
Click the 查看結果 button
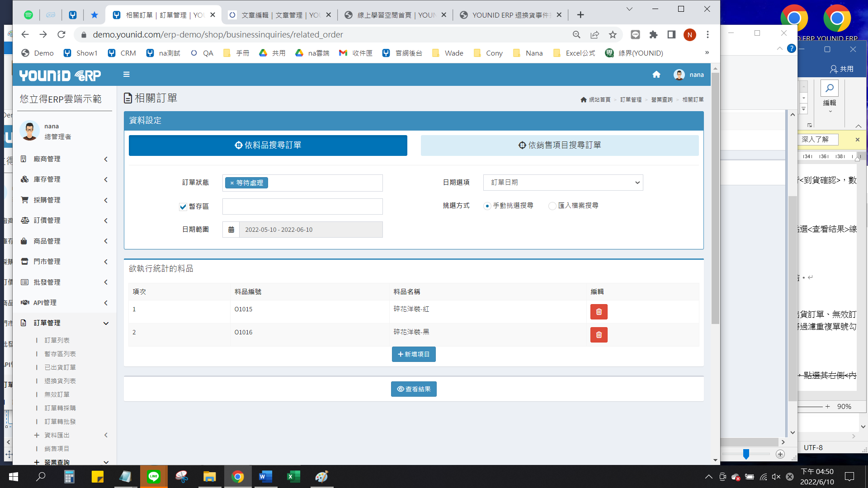tap(414, 389)
